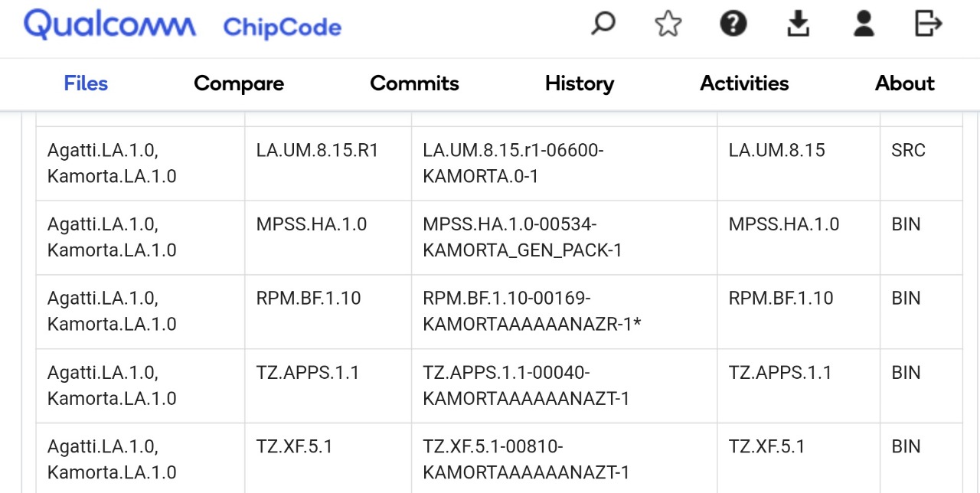Switch to the Commits tab
Image resolution: width=980 pixels, height=493 pixels.
414,83
